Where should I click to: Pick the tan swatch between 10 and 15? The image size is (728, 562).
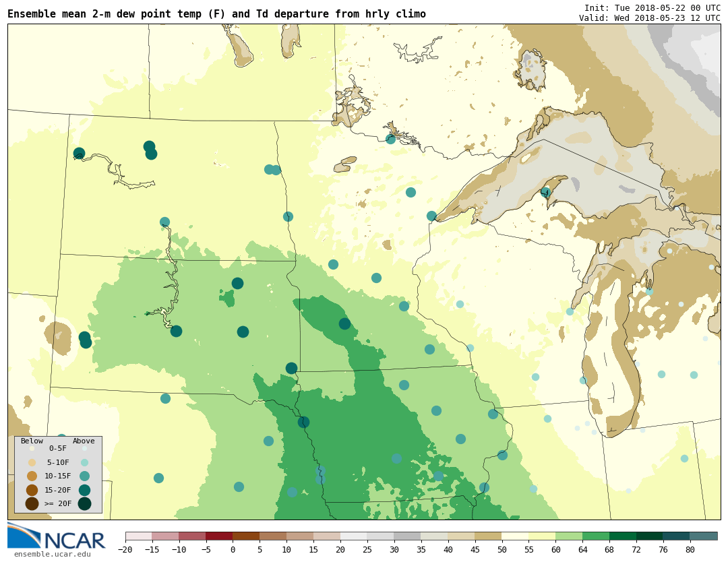point(301,536)
